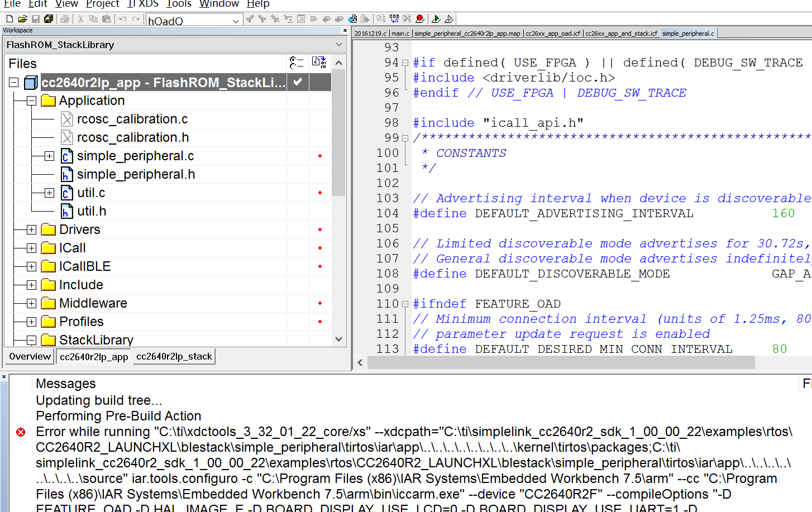The width and height of the screenshot is (812, 512).
Task: Select rcosc_calibration.c in the Files tree
Action: pyautogui.click(x=132, y=119)
